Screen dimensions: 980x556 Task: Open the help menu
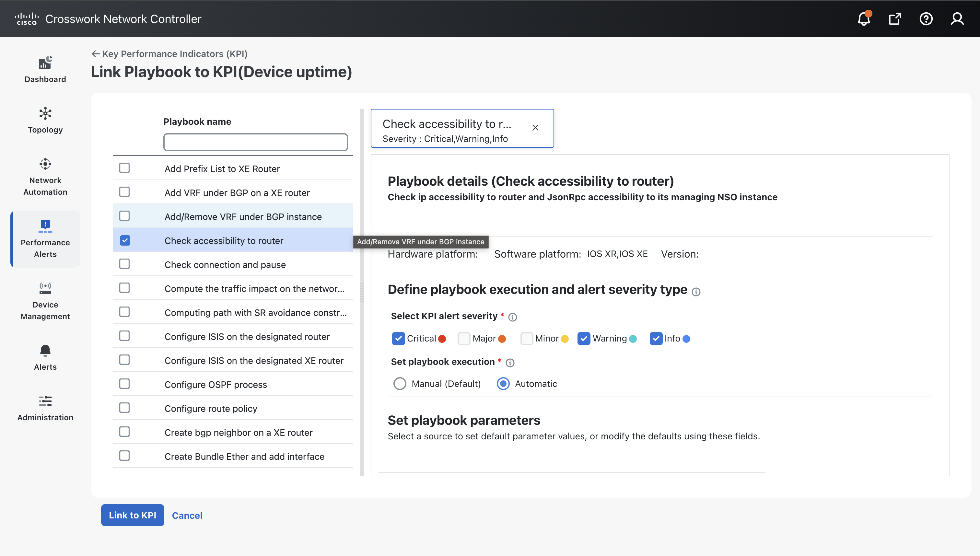tap(926, 18)
